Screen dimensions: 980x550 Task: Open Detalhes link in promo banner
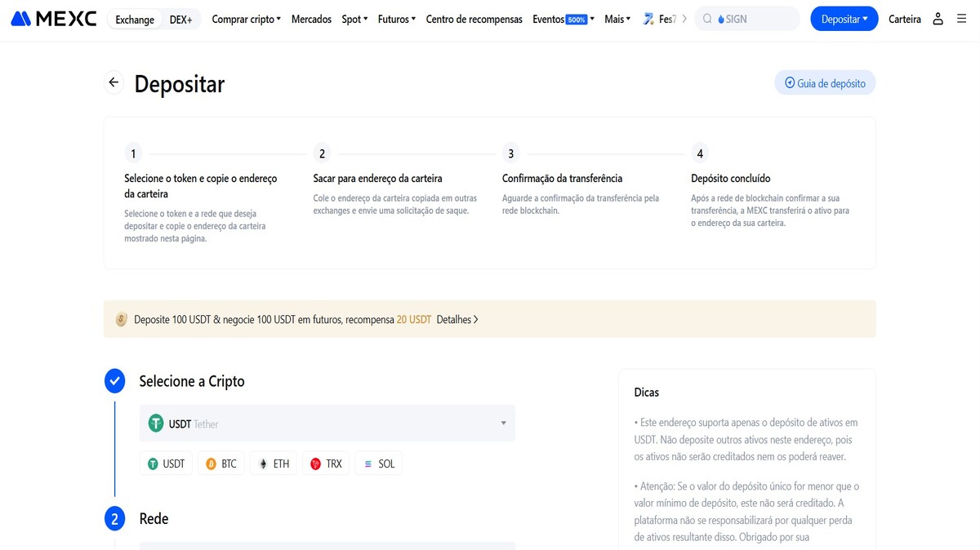pos(457,320)
